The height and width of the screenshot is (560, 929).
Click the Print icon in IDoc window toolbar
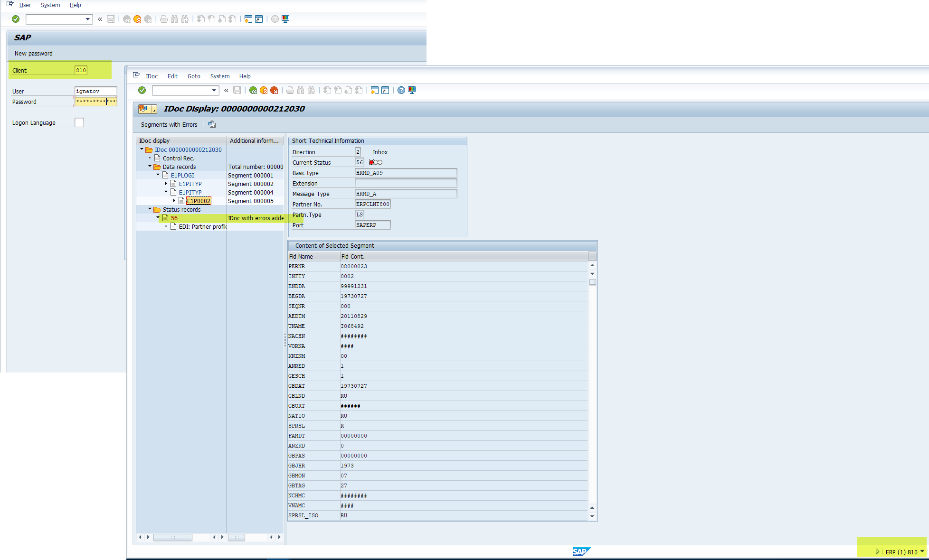pyautogui.click(x=290, y=90)
